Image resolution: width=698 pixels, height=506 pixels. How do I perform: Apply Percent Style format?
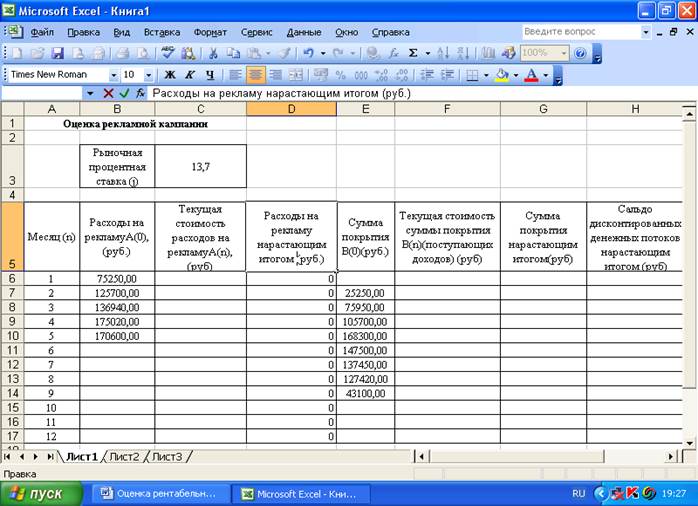tap(341, 75)
